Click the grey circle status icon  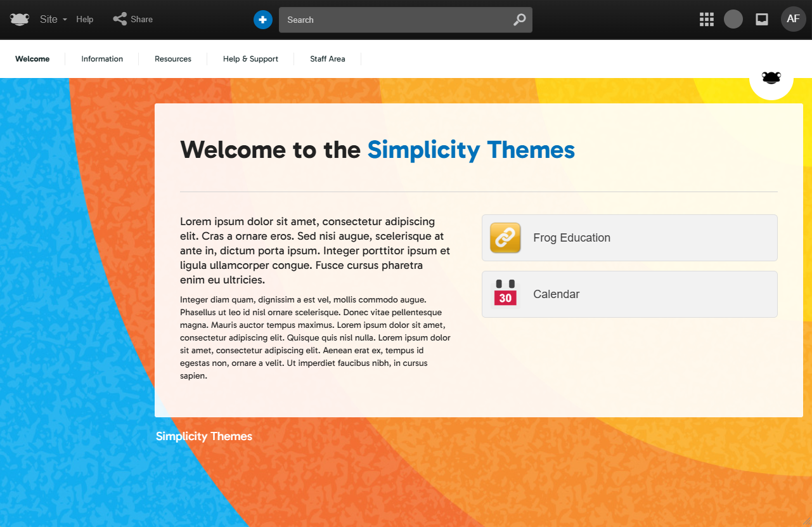[x=733, y=20]
